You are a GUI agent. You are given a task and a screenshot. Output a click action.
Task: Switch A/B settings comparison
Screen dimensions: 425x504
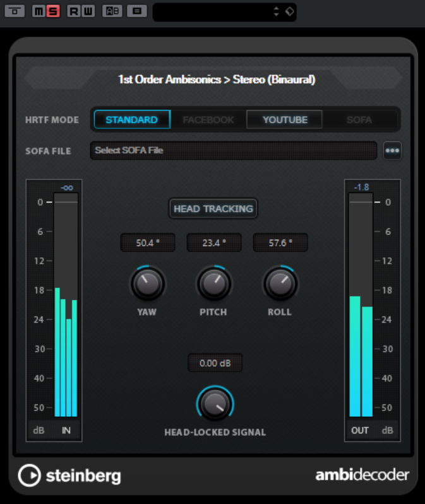click(x=112, y=11)
